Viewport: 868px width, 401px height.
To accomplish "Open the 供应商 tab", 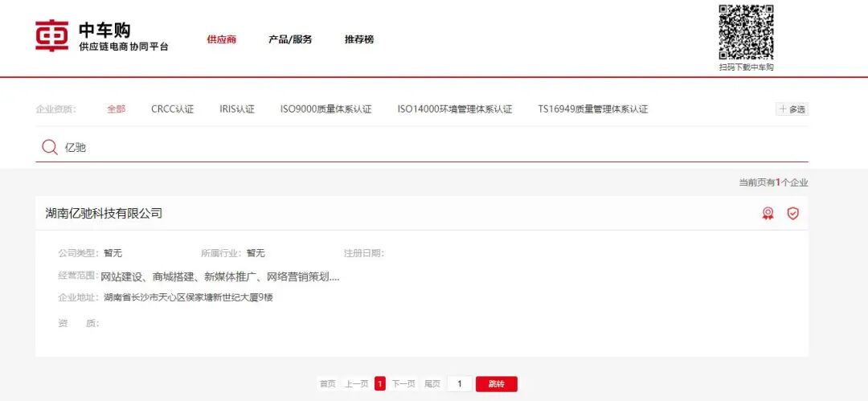I will pos(222,39).
